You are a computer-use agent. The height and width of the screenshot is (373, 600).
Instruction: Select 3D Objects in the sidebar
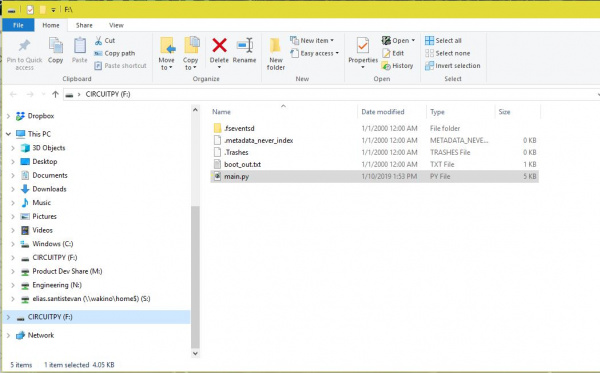[x=43, y=148]
